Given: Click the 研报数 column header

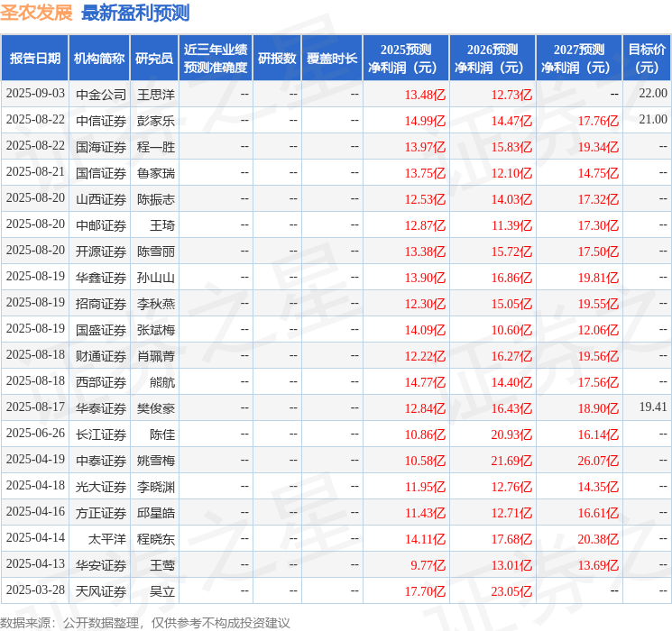Looking at the screenshot, I should tap(276, 58).
